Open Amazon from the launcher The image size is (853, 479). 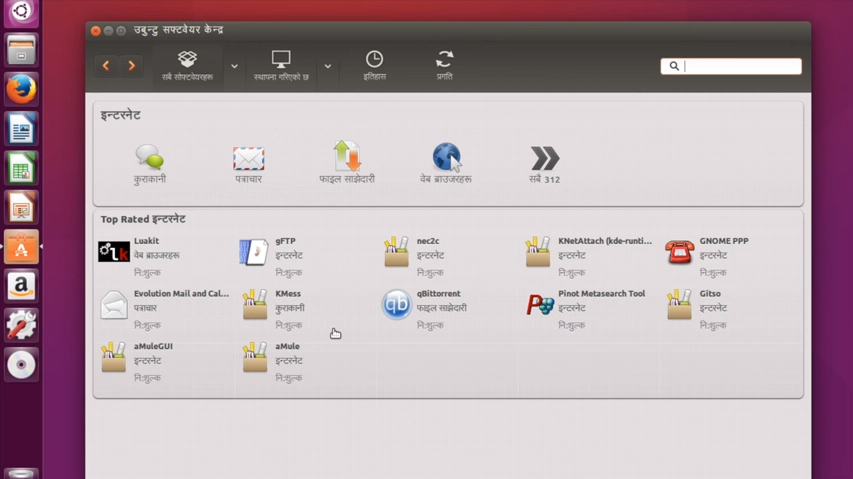(x=21, y=286)
